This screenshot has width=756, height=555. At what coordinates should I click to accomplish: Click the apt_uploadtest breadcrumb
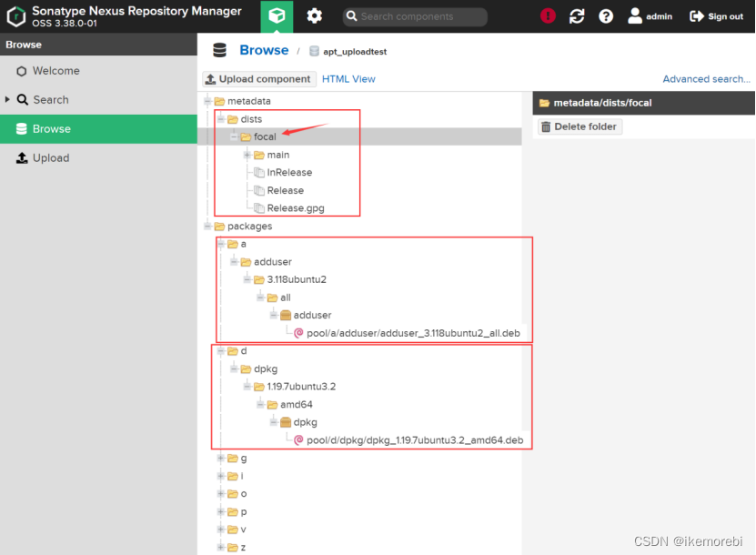(x=355, y=52)
